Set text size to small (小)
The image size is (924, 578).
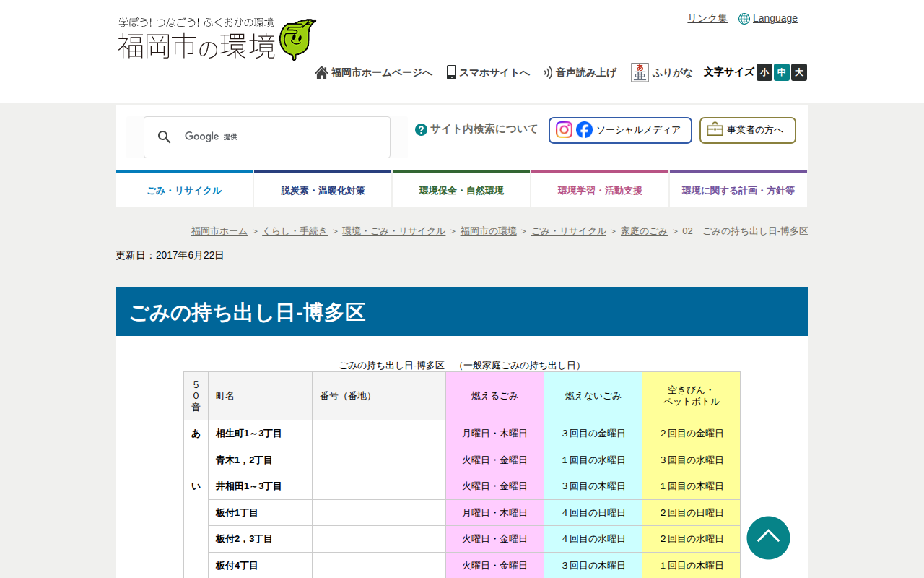click(764, 72)
